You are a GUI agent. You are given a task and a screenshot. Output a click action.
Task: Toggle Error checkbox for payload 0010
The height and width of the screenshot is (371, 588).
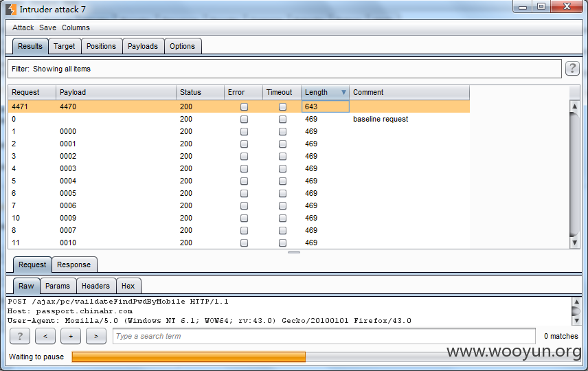244,243
